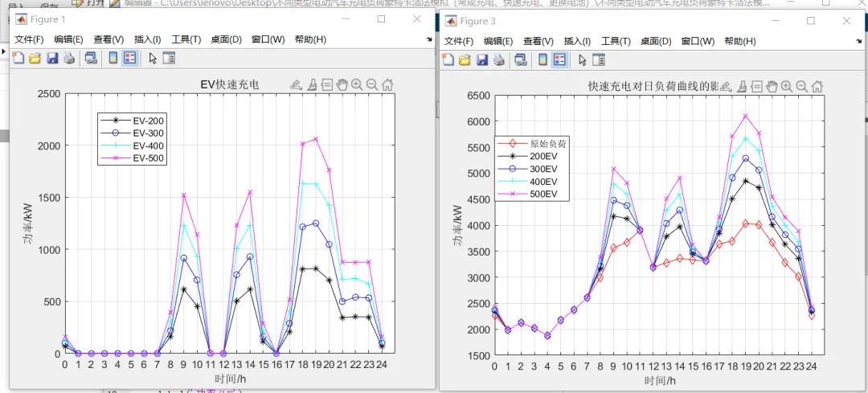Open 窗口(W) menu in Figure 3

pyautogui.click(x=698, y=42)
